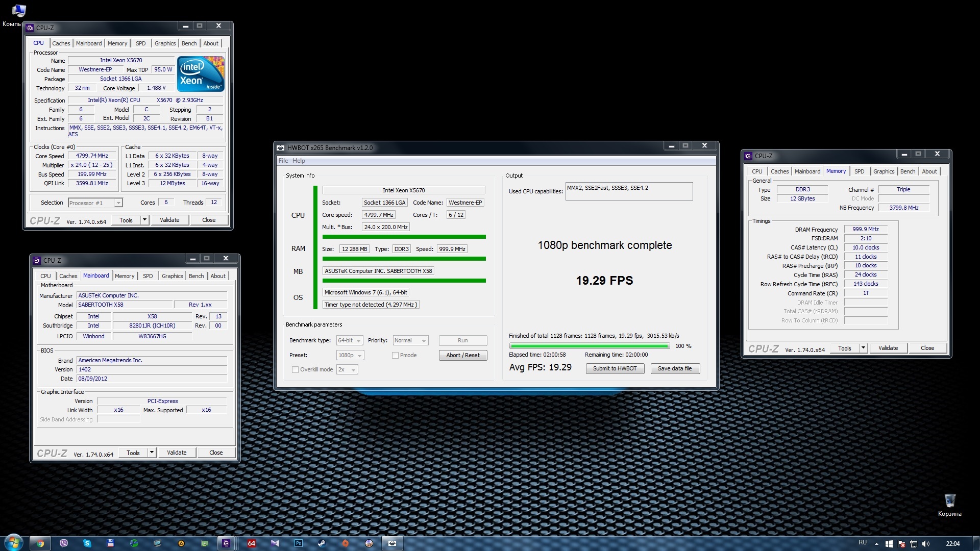Expand Tools arrow in top-left CPU-Z window
The image size is (980, 551).
[x=144, y=220]
